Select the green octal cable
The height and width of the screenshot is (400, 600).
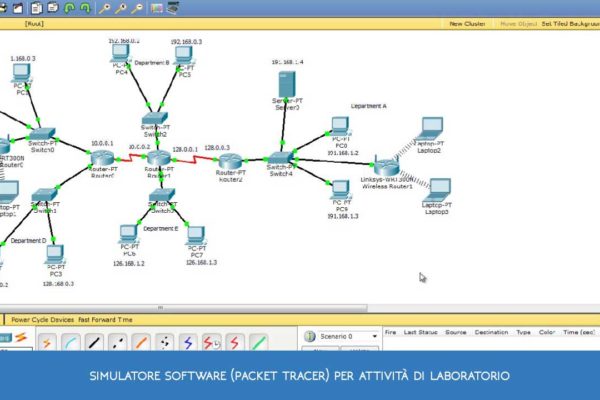click(x=258, y=342)
